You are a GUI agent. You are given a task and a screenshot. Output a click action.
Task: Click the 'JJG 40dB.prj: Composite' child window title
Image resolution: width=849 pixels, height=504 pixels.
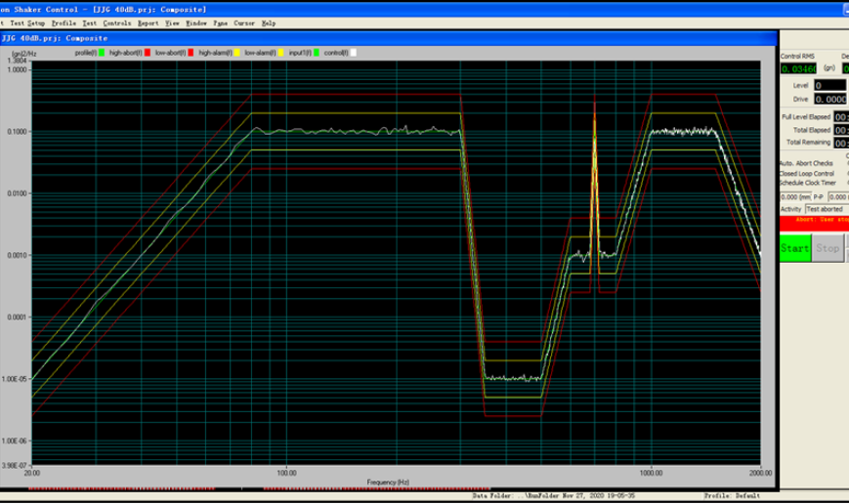point(55,38)
